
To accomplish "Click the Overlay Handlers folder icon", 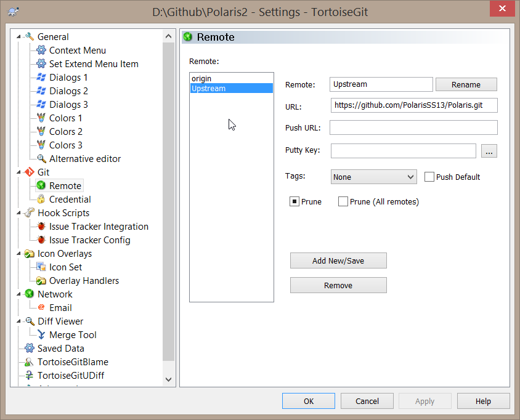I will click(x=41, y=280).
